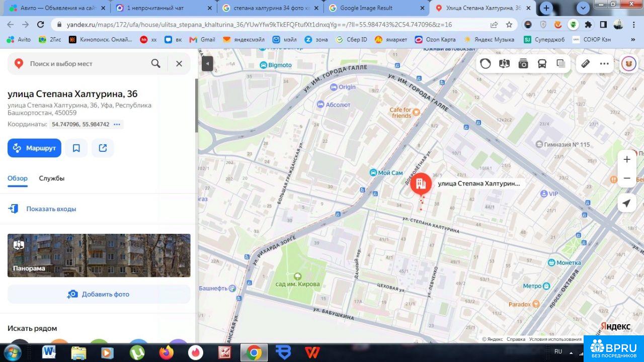Switch to the 'Обзор' tab
This screenshot has width=644, height=362.
[x=18, y=178]
